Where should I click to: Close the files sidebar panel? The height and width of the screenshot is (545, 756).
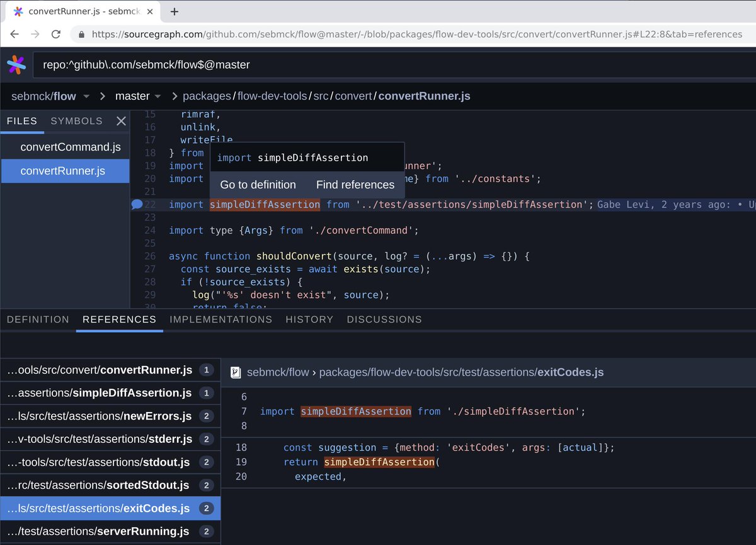(122, 121)
